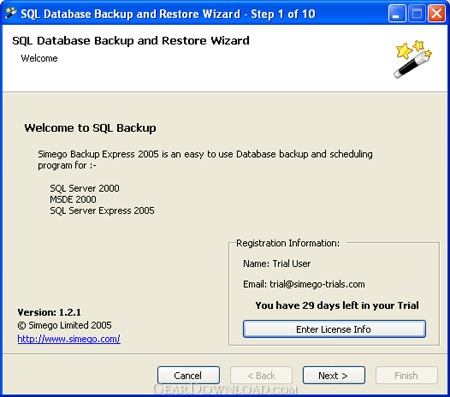Close the wizard window
The height and width of the screenshot is (397, 450).
pyautogui.click(x=437, y=14)
